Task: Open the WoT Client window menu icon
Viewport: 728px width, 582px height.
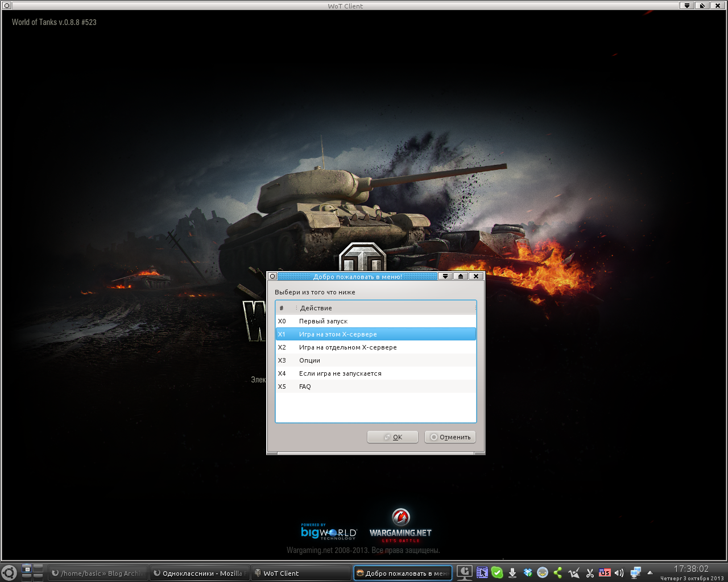Action: click(x=7, y=6)
